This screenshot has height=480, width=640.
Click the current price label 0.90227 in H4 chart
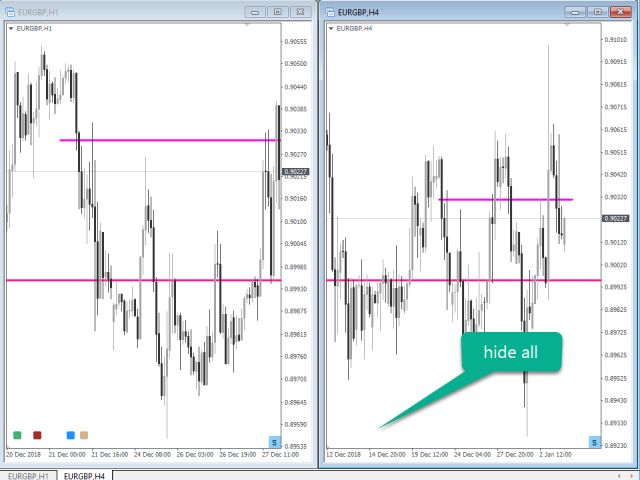(x=616, y=218)
